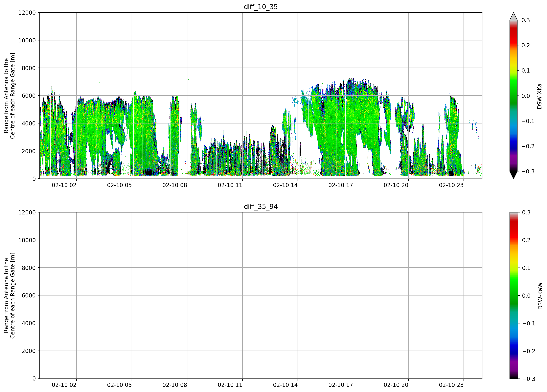
Task: Click the diff_10_35 plot title
Action: (261, 7)
